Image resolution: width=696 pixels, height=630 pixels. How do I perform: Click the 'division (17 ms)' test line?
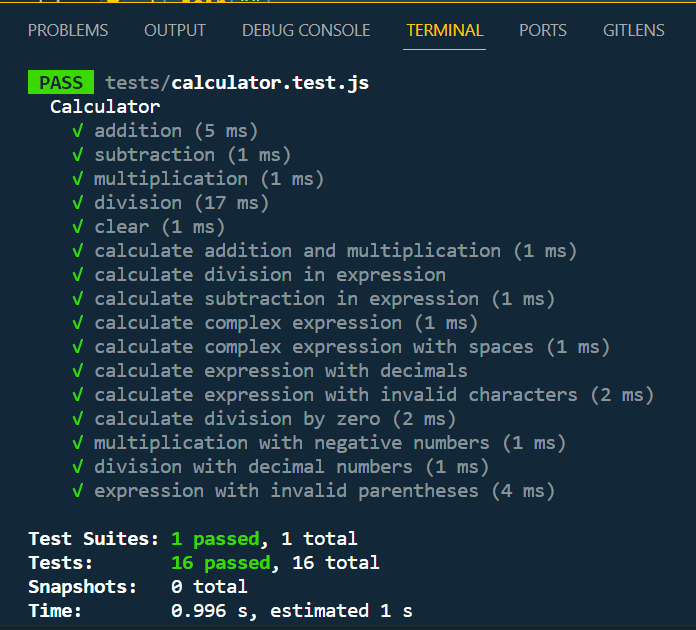[x=182, y=203]
